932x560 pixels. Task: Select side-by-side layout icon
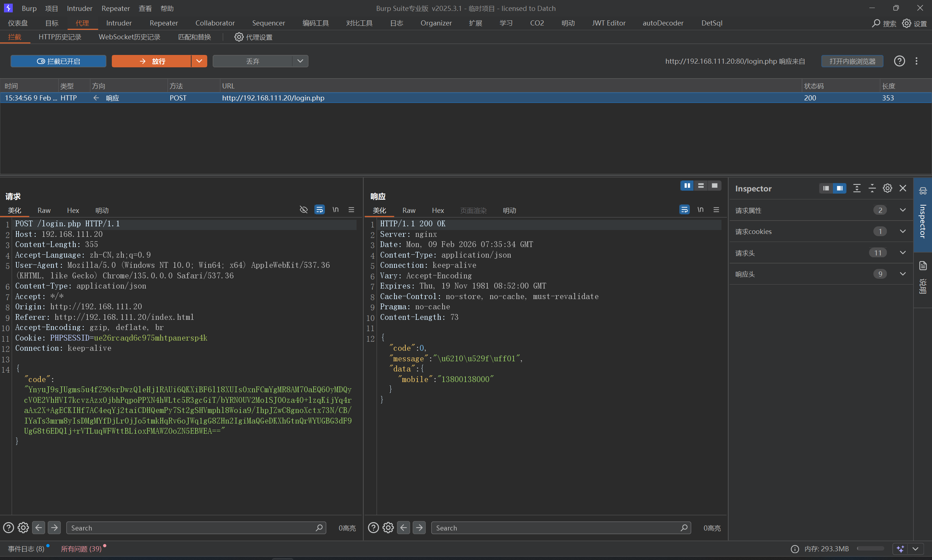pos(687,185)
